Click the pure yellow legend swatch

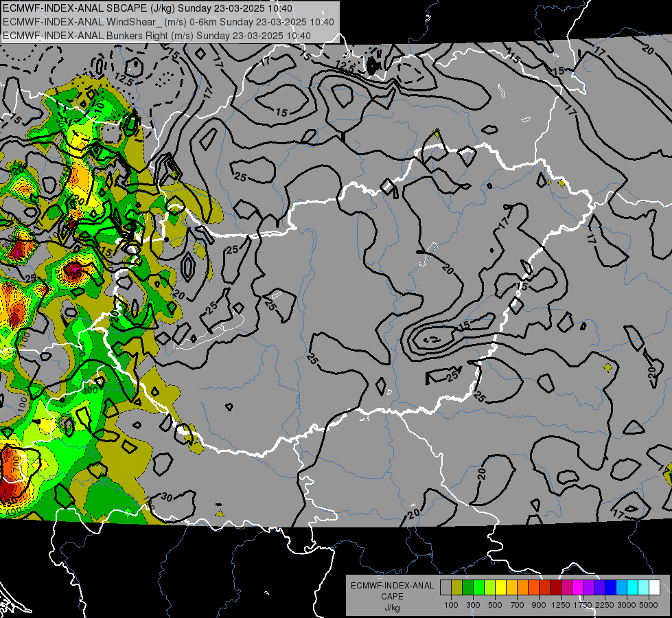[500, 588]
